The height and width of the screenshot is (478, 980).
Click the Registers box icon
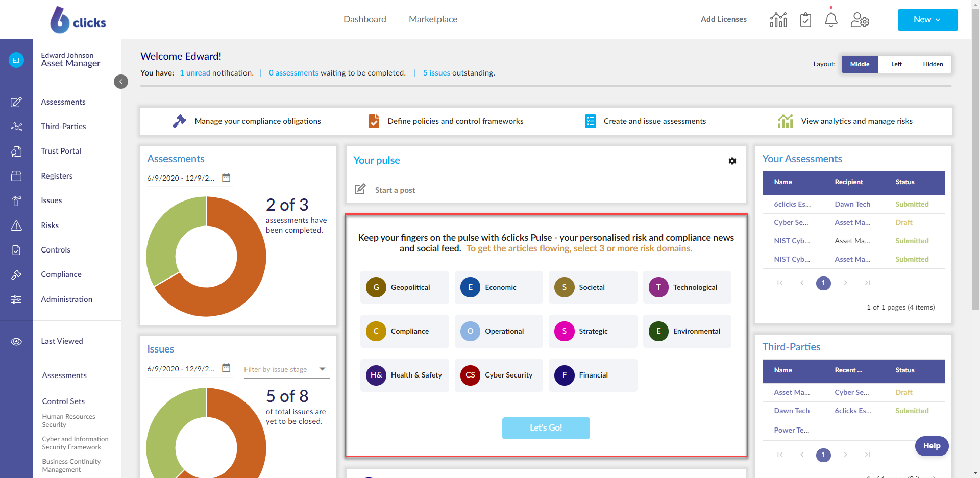pos(16,176)
